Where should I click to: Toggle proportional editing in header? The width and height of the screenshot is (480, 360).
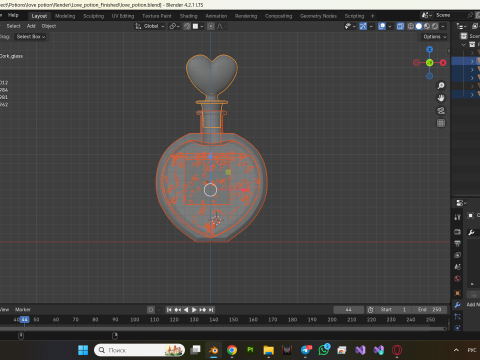211,26
